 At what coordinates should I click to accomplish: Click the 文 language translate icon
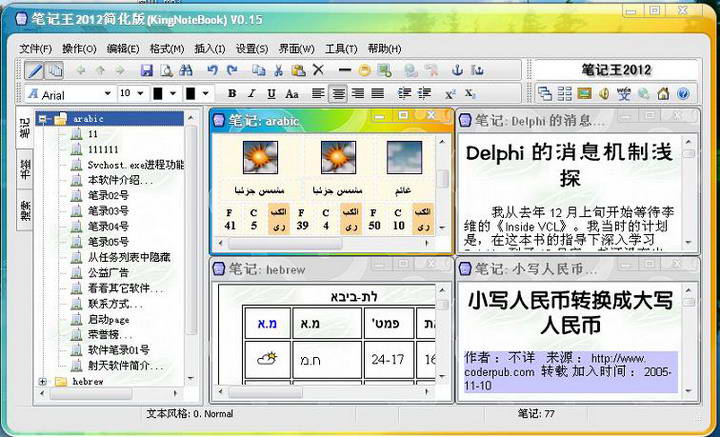[x=624, y=94]
